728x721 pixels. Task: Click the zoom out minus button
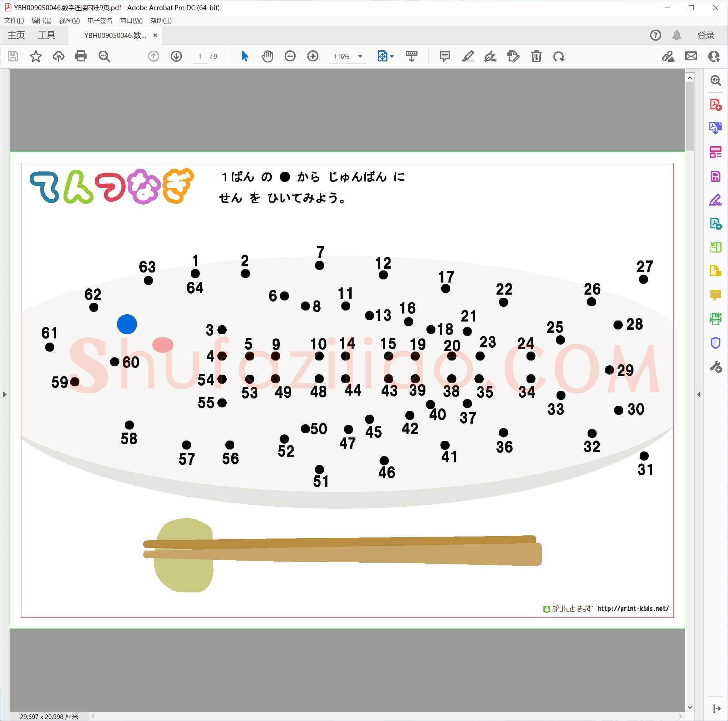pyautogui.click(x=290, y=57)
